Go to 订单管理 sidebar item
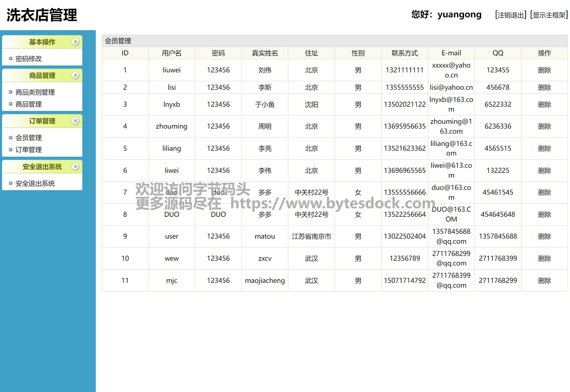Screen dimensions: 570x392 [28, 150]
